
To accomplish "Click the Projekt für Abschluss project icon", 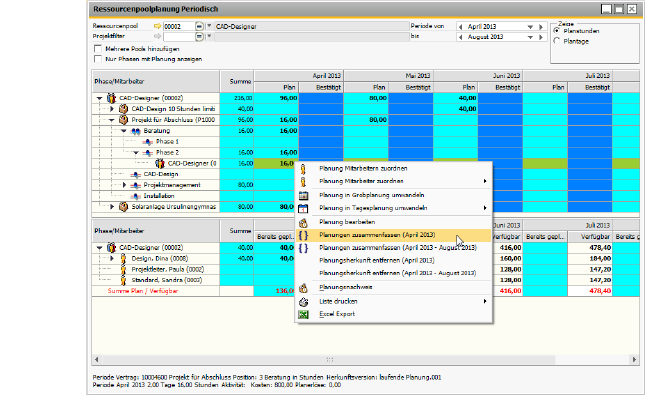I will click(123, 120).
